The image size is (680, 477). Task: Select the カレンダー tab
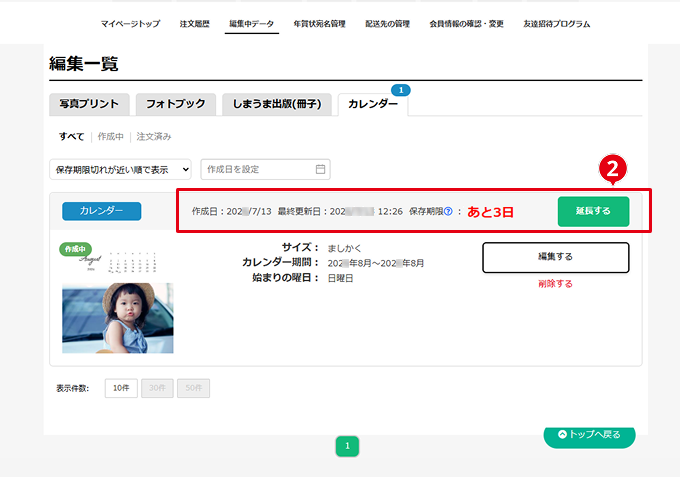[x=373, y=104]
